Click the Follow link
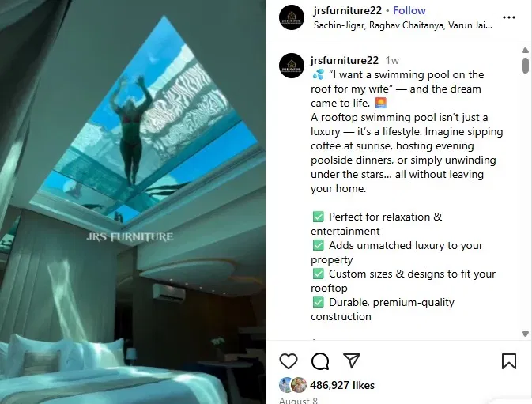This screenshot has height=404, width=532. tap(409, 10)
